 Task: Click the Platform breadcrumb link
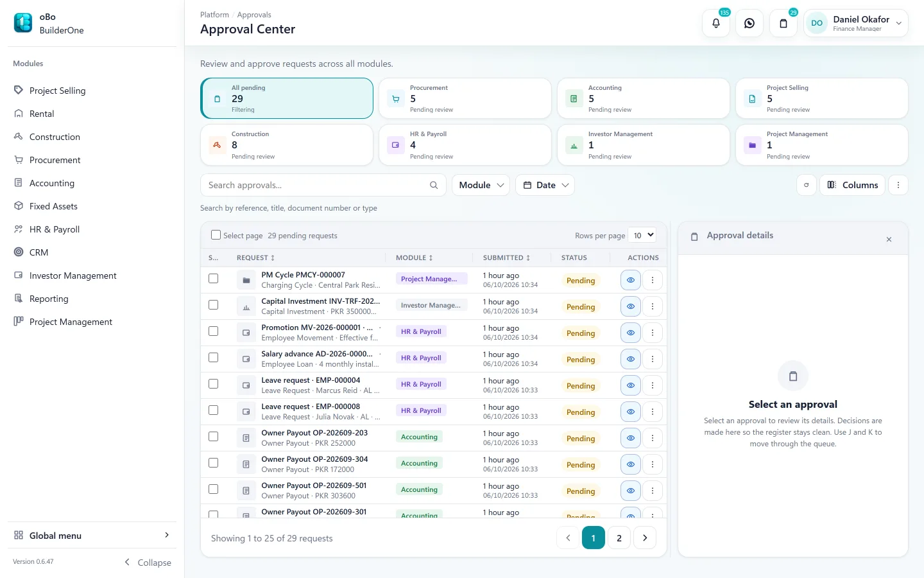(x=214, y=15)
